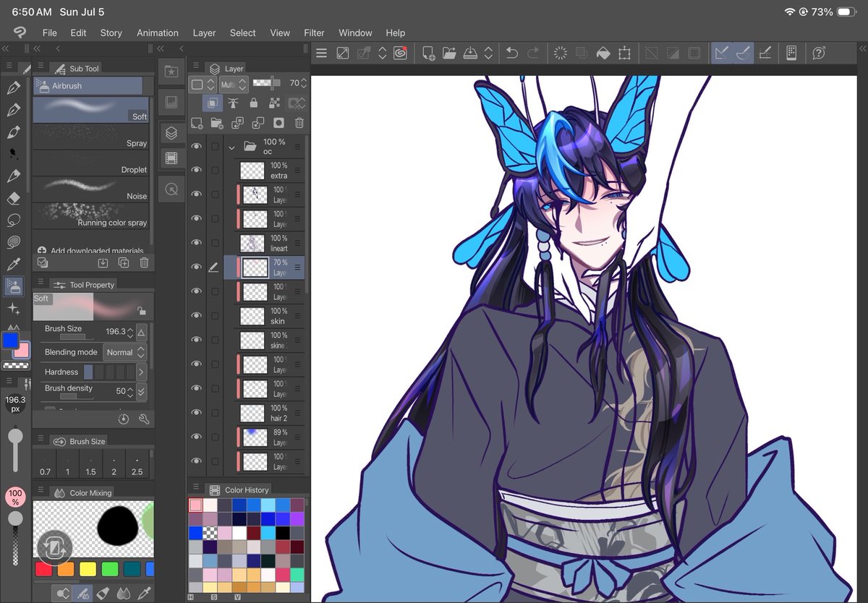Select the Droplet sub tool
This screenshot has height=603, width=868.
coord(91,163)
